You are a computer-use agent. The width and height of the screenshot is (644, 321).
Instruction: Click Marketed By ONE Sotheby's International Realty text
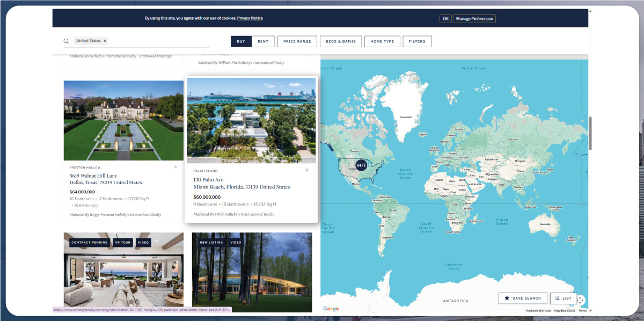tap(234, 214)
